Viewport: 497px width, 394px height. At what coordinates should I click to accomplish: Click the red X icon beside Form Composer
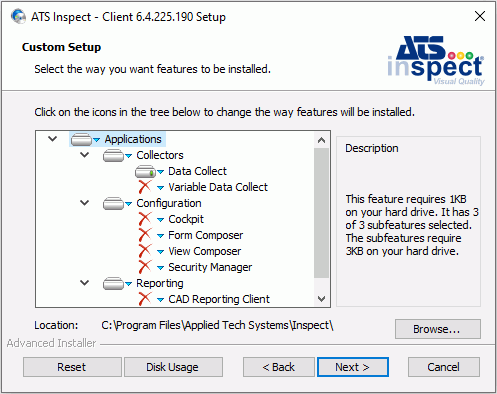(x=145, y=235)
